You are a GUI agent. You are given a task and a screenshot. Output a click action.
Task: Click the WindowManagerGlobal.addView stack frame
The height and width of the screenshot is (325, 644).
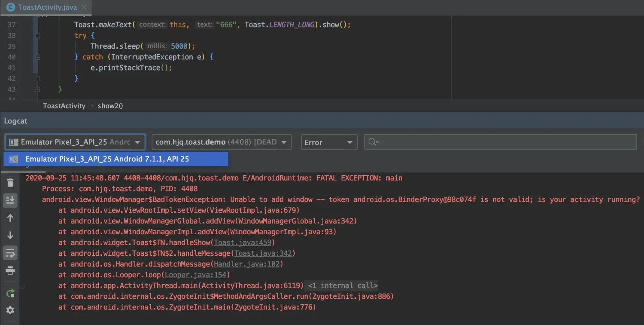[208, 221]
